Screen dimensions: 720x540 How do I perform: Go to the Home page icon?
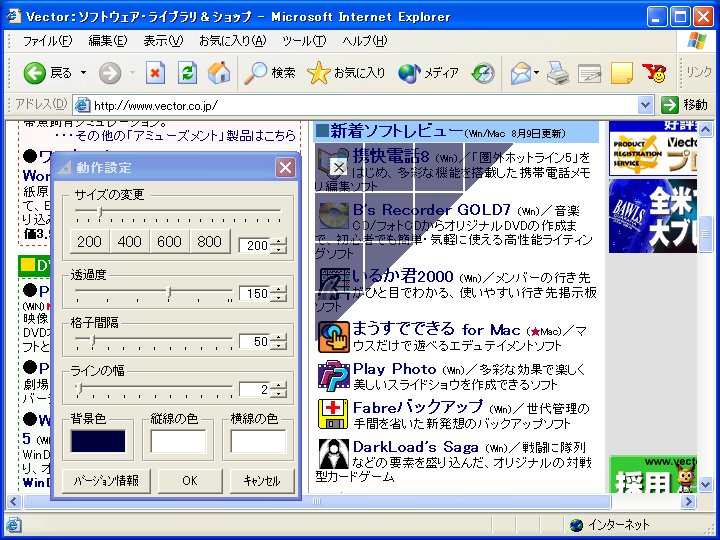[219, 73]
